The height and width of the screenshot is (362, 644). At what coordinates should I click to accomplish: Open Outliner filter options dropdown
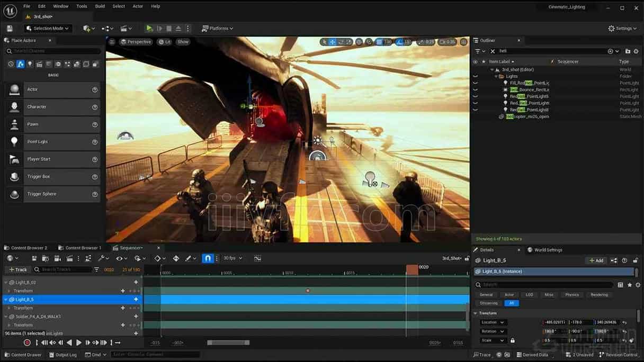pyautogui.click(x=479, y=51)
